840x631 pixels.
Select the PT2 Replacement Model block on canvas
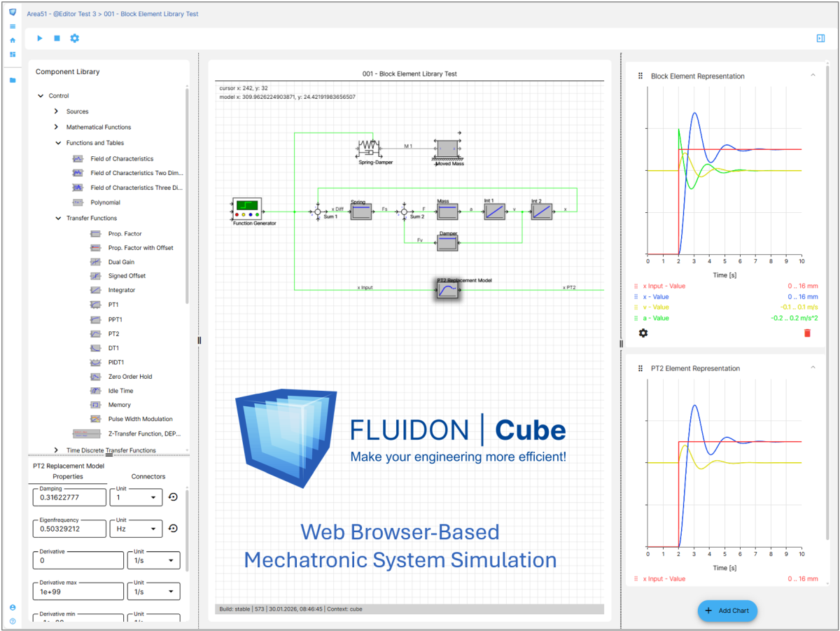(447, 289)
